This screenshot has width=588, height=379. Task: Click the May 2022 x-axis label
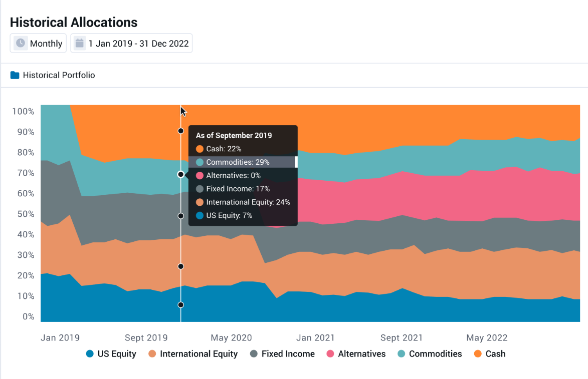487,338
